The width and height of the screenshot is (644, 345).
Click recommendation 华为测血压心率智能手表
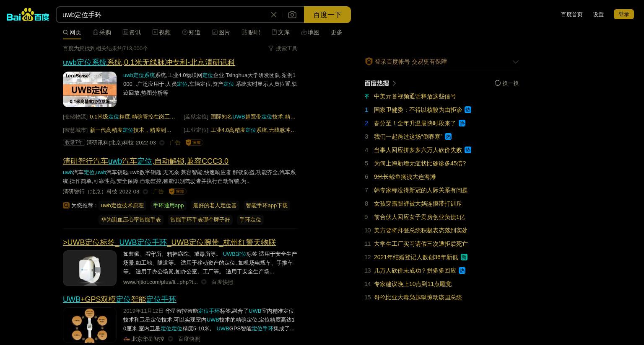[131, 220]
